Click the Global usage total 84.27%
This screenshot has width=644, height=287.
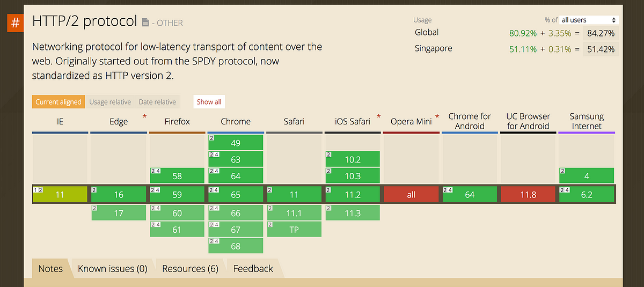pos(601,33)
